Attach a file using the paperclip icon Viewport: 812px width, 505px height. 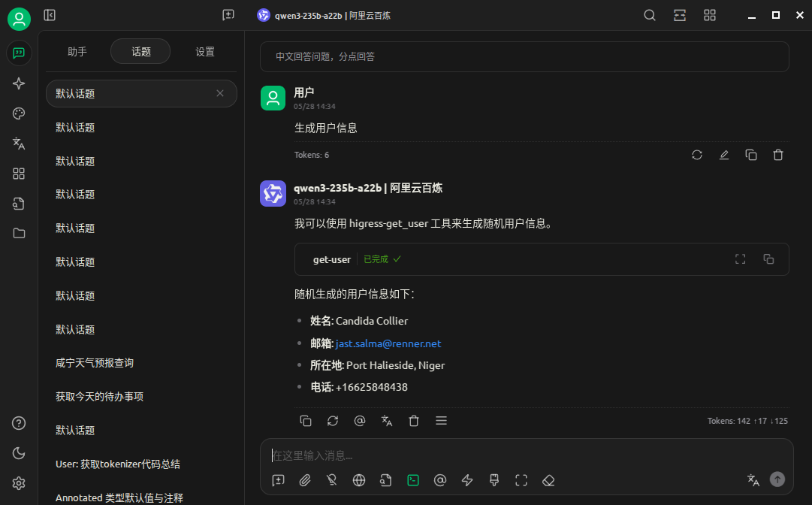point(305,479)
